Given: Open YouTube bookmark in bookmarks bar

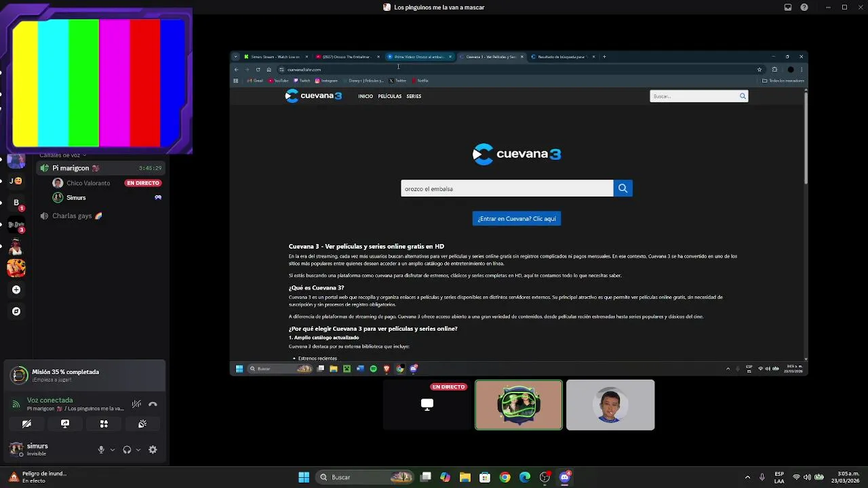Looking at the screenshot, I should pos(278,81).
